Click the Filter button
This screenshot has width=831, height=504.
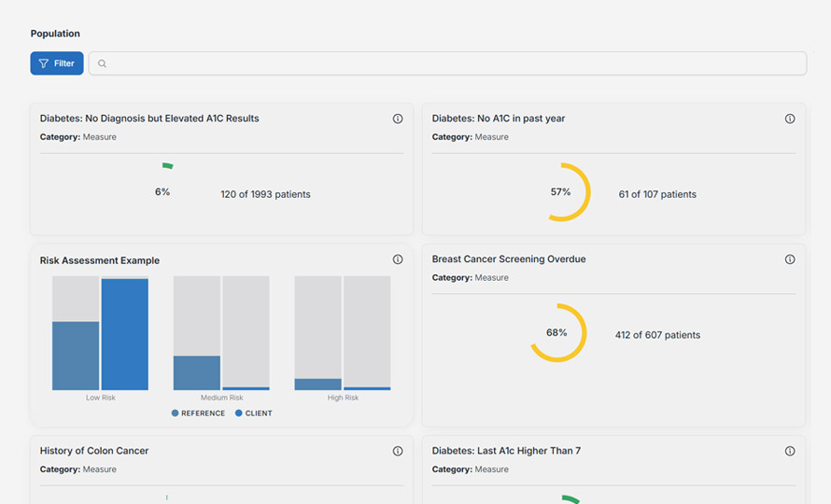57,63
